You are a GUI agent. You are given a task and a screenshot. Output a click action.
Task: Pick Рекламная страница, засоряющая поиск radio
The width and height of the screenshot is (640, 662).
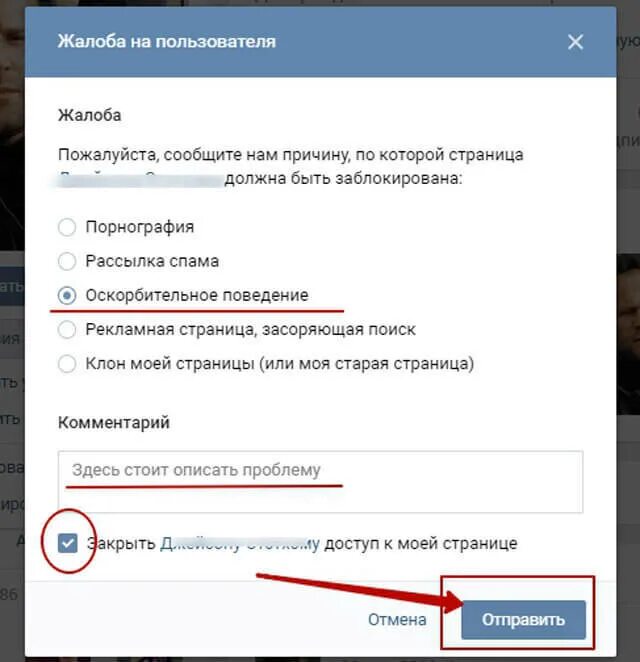click(x=67, y=329)
